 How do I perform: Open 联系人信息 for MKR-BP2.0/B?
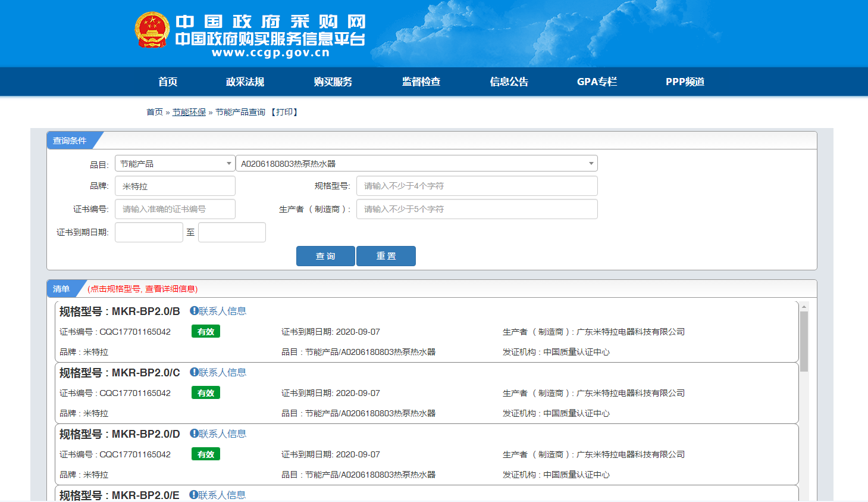223,311
